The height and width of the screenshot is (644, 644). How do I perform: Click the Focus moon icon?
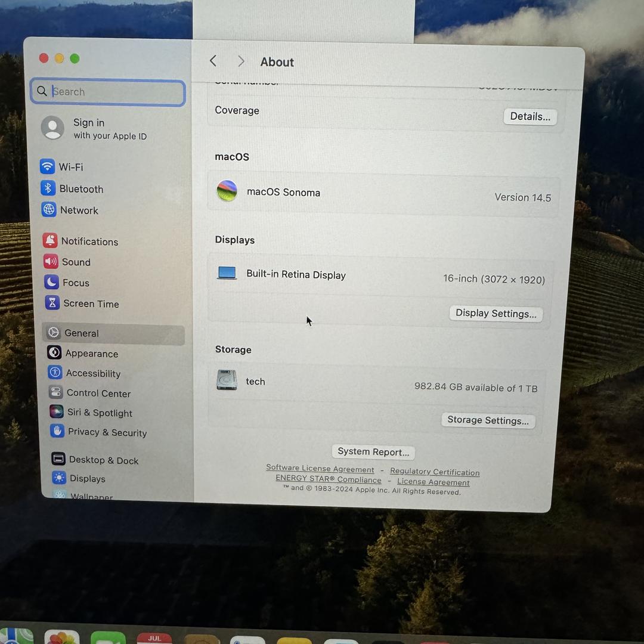(x=52, y=282)
